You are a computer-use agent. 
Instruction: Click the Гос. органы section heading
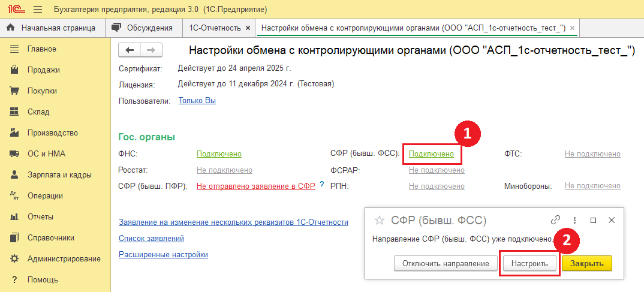coord(147,137)
